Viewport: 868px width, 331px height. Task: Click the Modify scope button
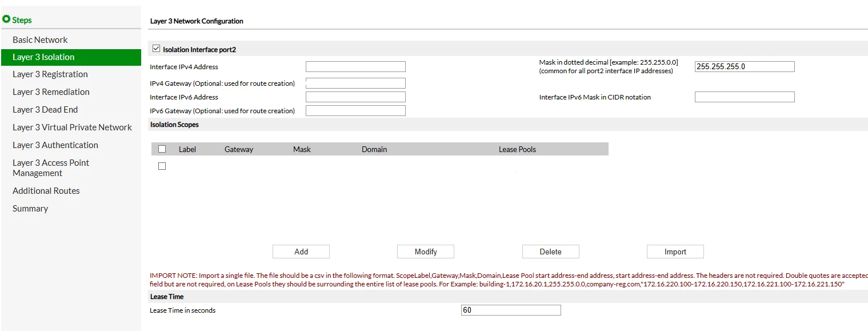[426, 252]
